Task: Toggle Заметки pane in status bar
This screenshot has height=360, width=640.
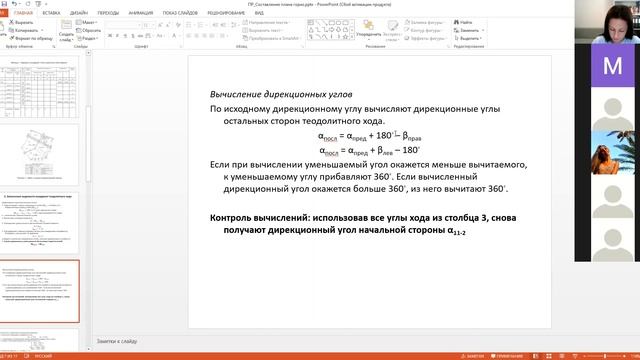Action: point(473,356)
